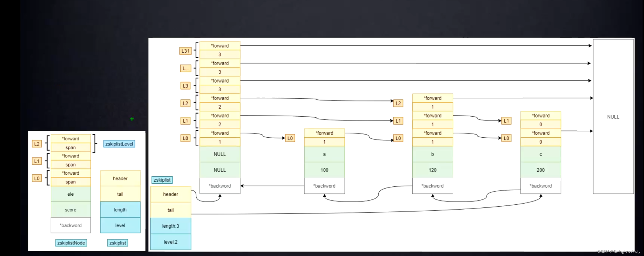Click the 'tail' cell above legend 'length' cell
644x256 pixels.
pyautogui.click(x=120, y=194)
